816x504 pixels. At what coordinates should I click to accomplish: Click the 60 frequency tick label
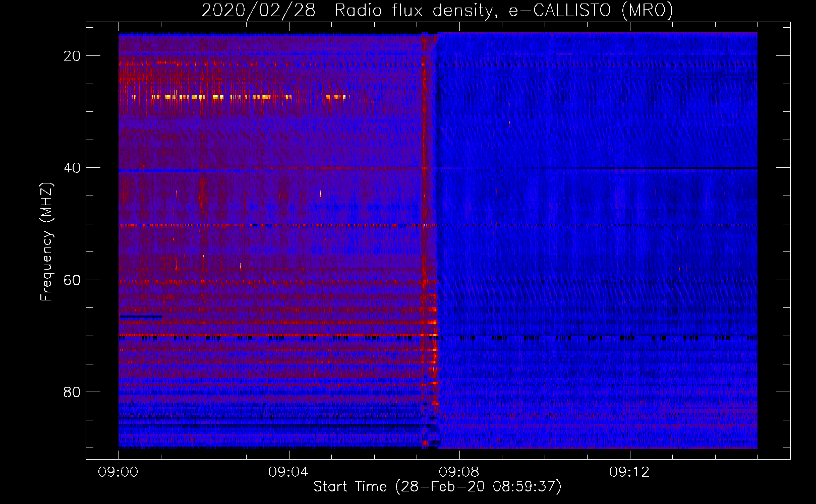[x=72, y=280]
